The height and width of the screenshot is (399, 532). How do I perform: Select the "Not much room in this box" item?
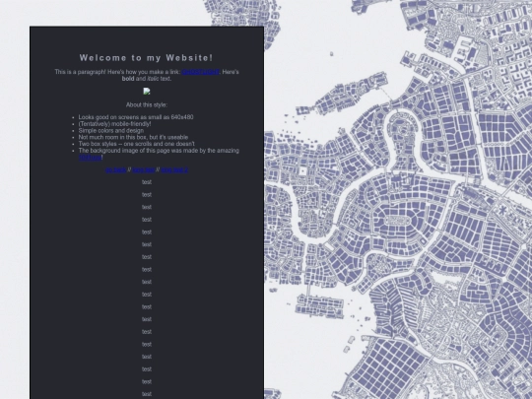(133, 137)
